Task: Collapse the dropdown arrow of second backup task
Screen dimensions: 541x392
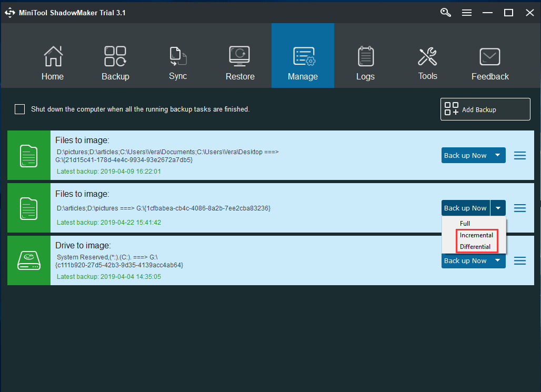Action: (x=498, y=208)
